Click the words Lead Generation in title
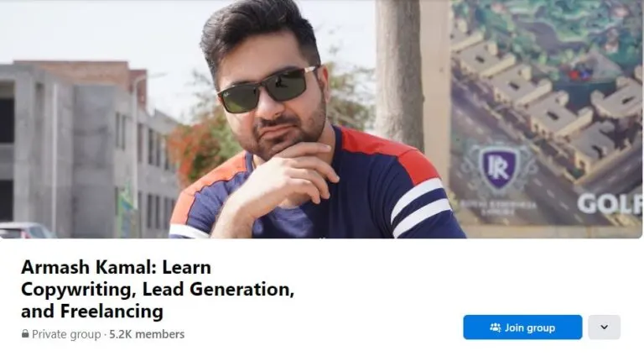This screenshot has width=644, height=356. pos(218,290)
